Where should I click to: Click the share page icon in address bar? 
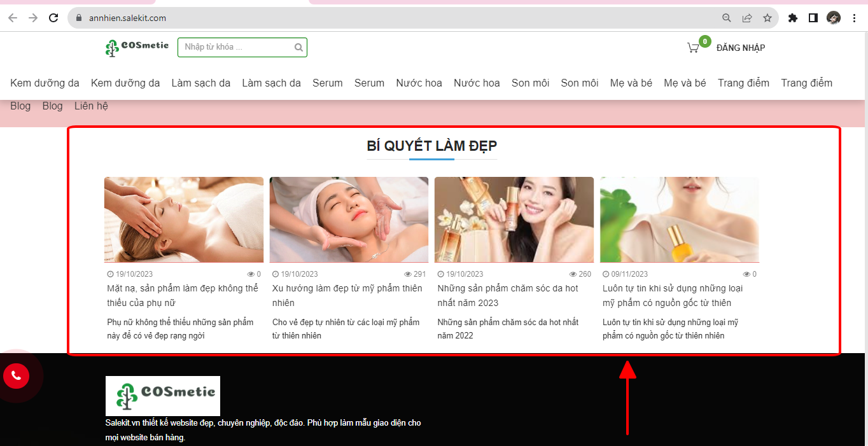747,18
